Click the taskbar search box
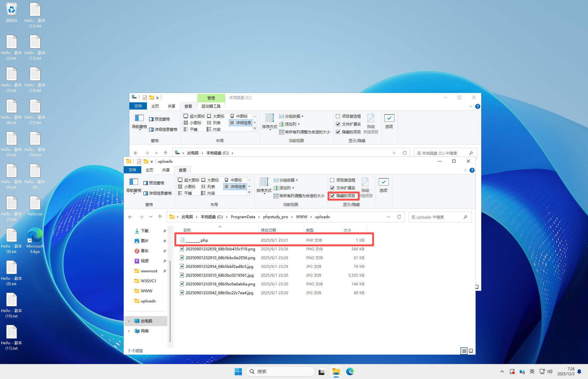 coord(280,371)
